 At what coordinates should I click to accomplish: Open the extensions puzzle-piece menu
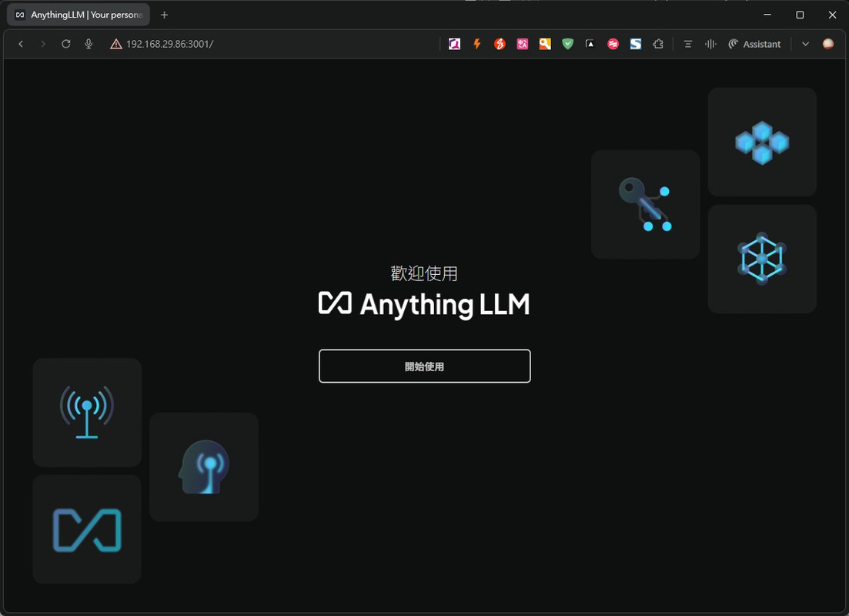click(x=658, y=44)
